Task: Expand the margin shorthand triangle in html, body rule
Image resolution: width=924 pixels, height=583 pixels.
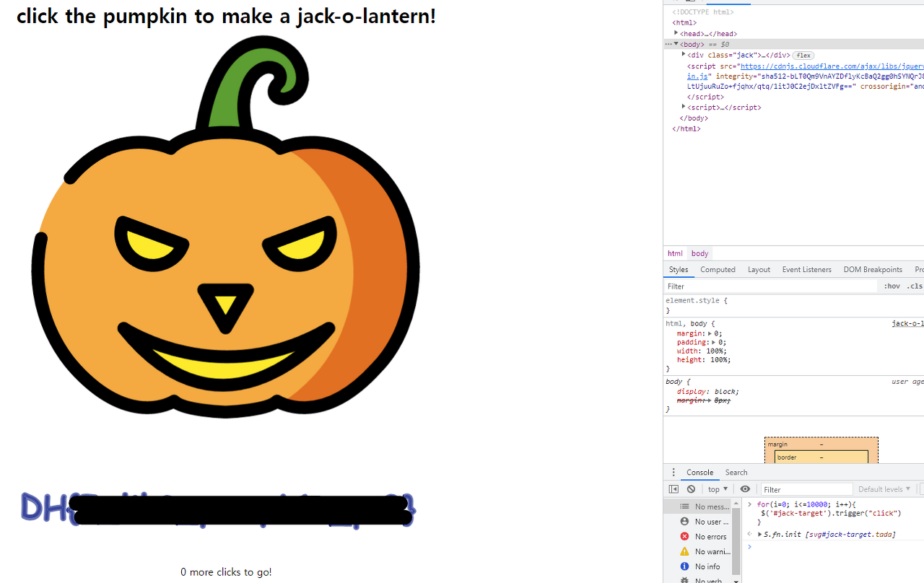Action: 710,333
